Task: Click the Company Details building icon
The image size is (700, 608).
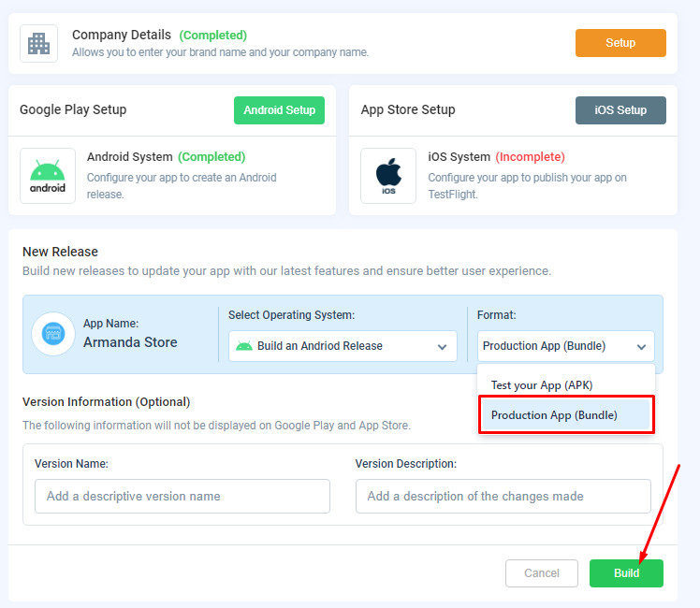Action: point(39,43)
